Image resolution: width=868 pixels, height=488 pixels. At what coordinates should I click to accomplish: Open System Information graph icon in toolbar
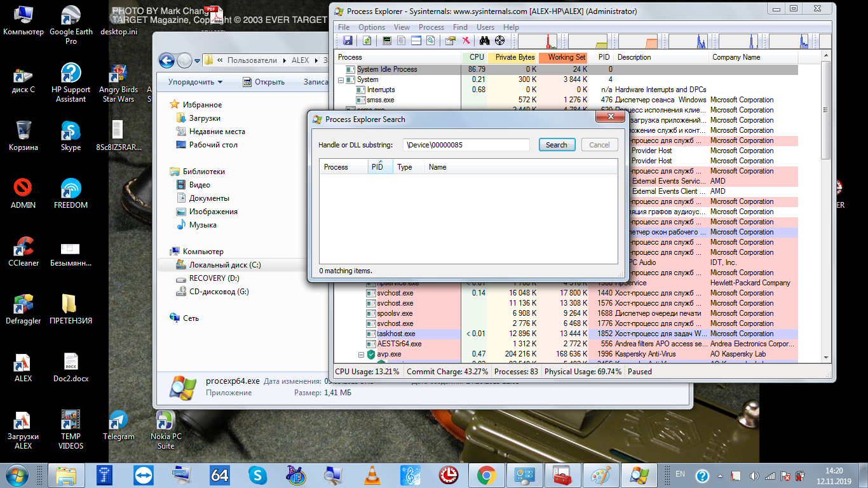(x=386, y=41)
